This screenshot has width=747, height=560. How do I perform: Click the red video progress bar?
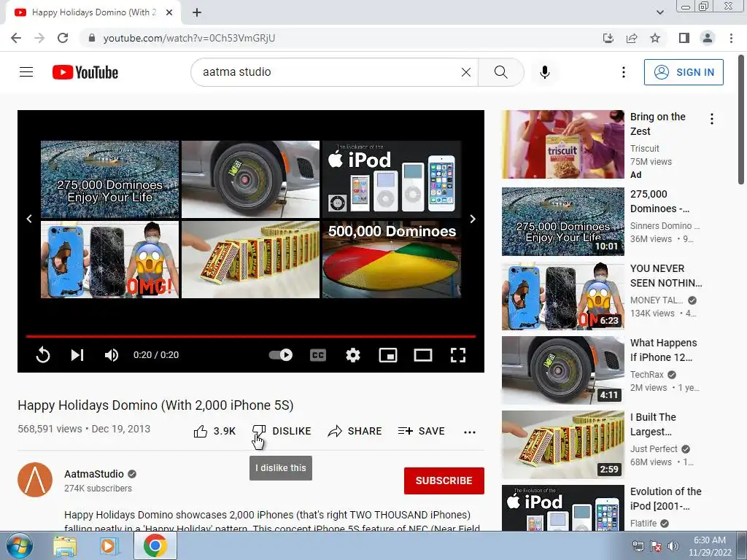(251, 336)
